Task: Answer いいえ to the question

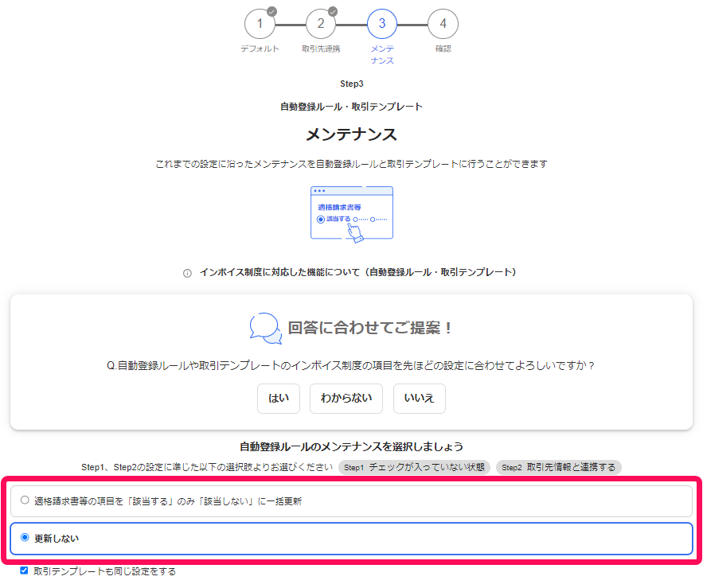Action: tap(420, 399)
